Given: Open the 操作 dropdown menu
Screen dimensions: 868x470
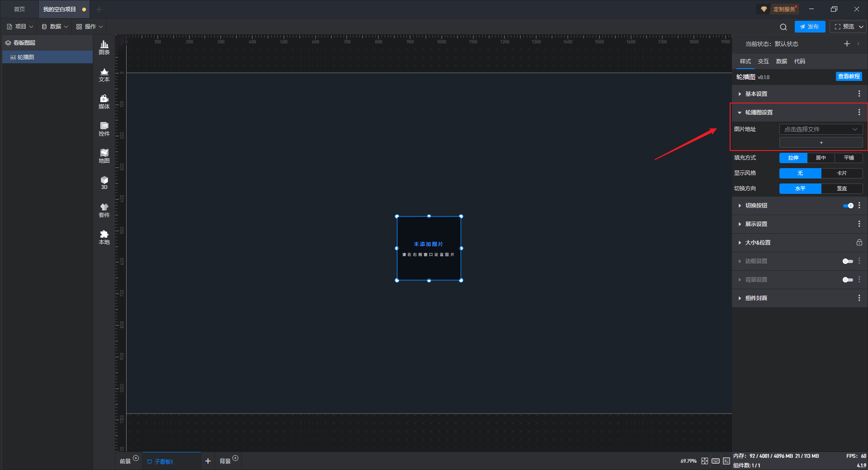Looking at the screenshot, I should tap(90, 27).
